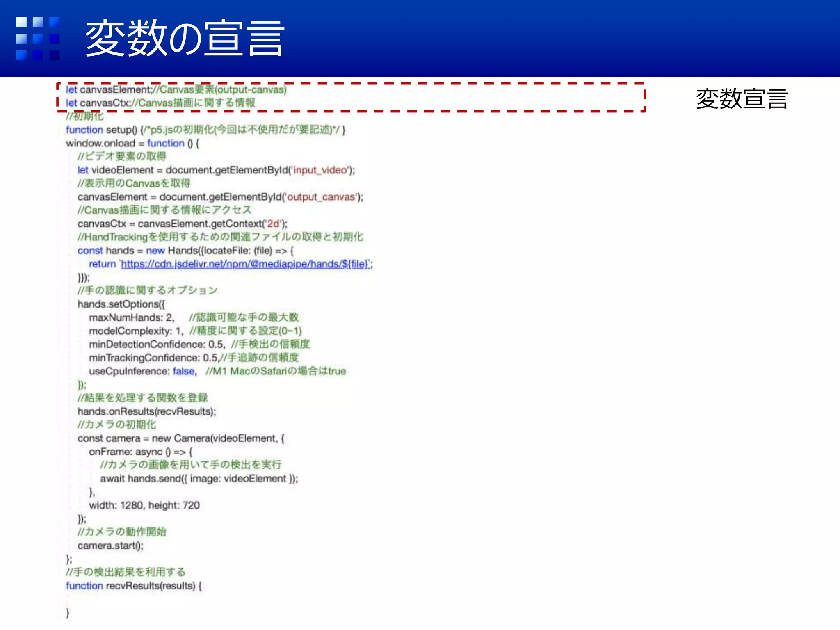Select the 'function recvResults(results) {' line
Screen dimensions: 840x630
[134, 586]
